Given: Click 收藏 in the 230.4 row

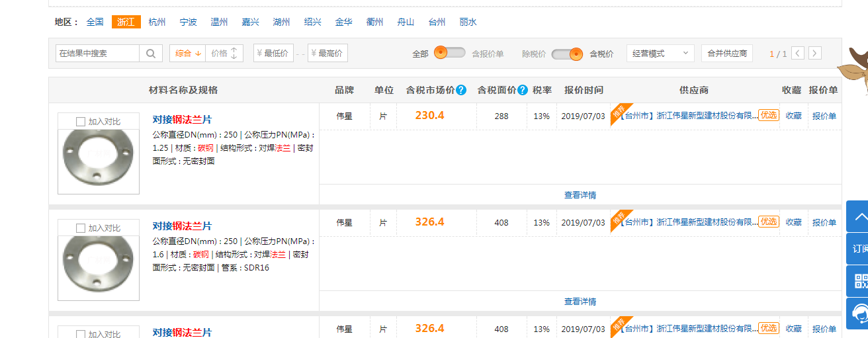Looking at the screenshot, I should [x=794, y=116].
